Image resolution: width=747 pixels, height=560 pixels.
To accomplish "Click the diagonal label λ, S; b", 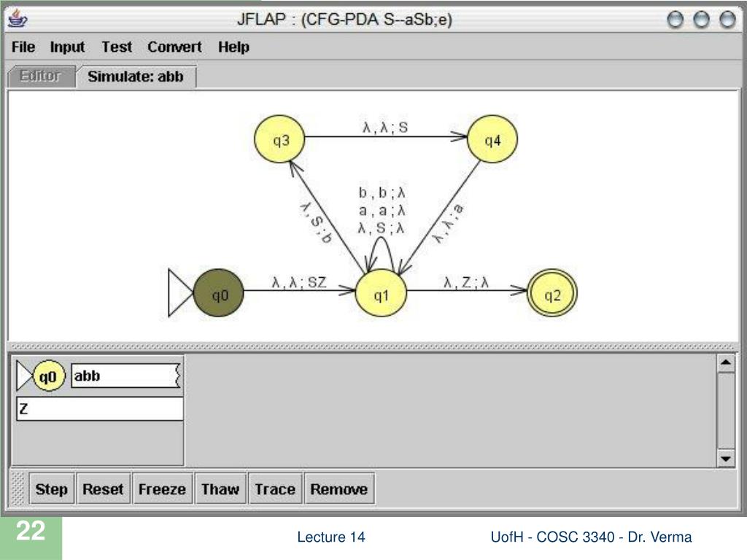I will pos(316,222).
